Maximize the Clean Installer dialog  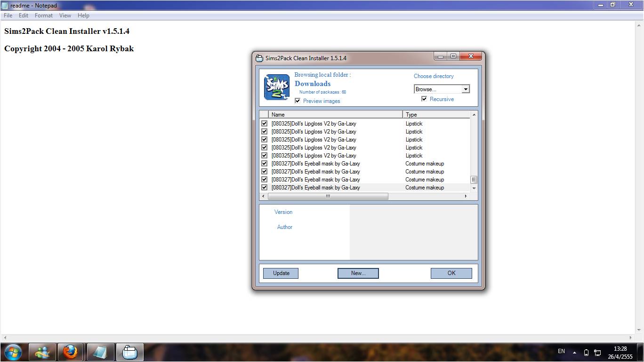click(x=453, y=56)
